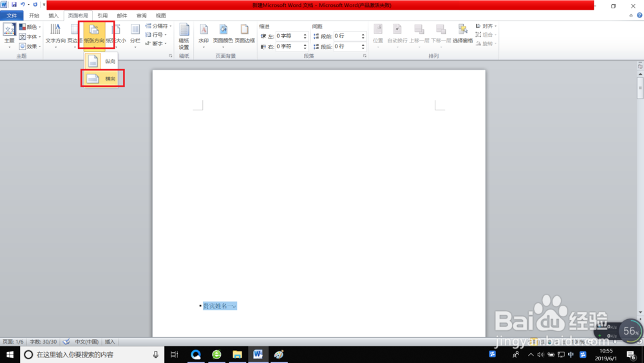Screen dimensions: 644x363
Task: Click the 字数: 30/30 word count
Action: click(x=43, y=342)
